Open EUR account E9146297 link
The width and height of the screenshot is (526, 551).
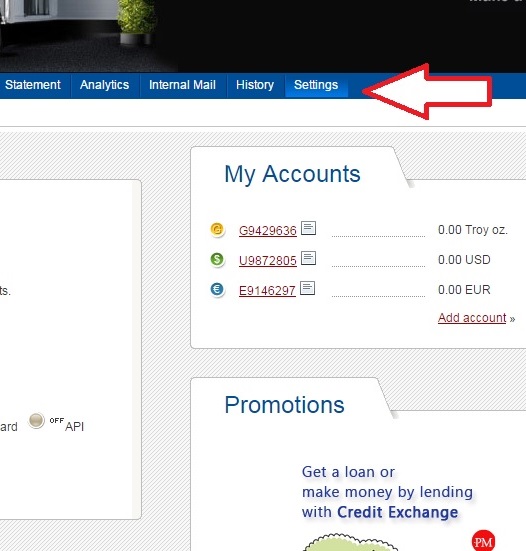click(x=267, y=291)
